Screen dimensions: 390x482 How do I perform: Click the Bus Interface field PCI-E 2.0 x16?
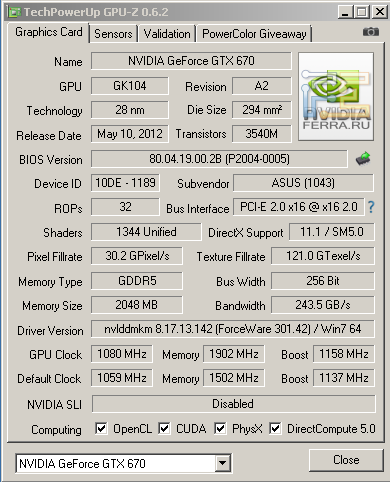pyautogui.click(x=299, y=207)
